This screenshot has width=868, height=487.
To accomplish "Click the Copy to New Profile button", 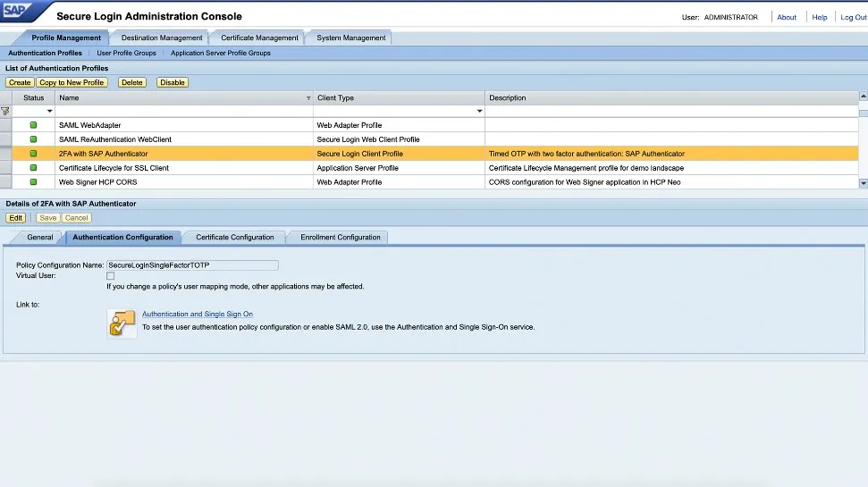I will click(72, 82).
